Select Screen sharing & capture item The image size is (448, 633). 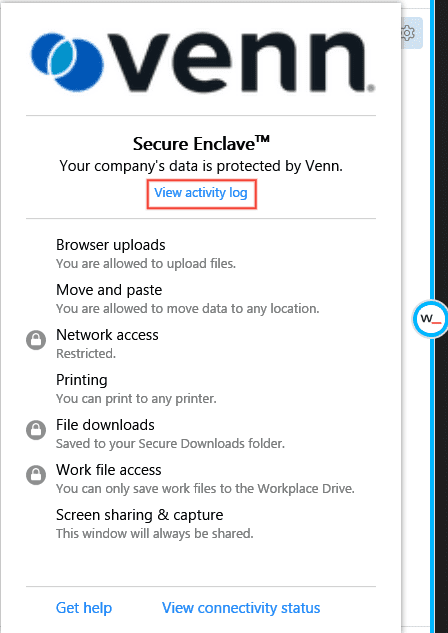point(155,524)
